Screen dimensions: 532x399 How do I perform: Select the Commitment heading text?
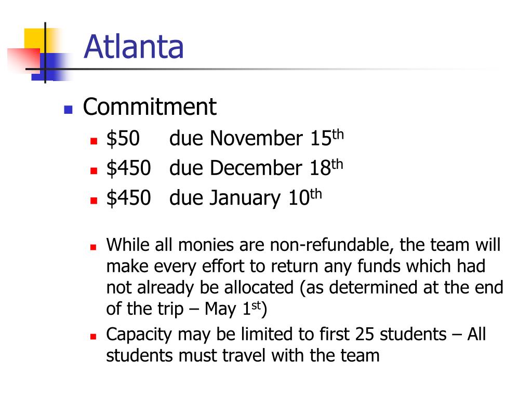coord(149,107)
